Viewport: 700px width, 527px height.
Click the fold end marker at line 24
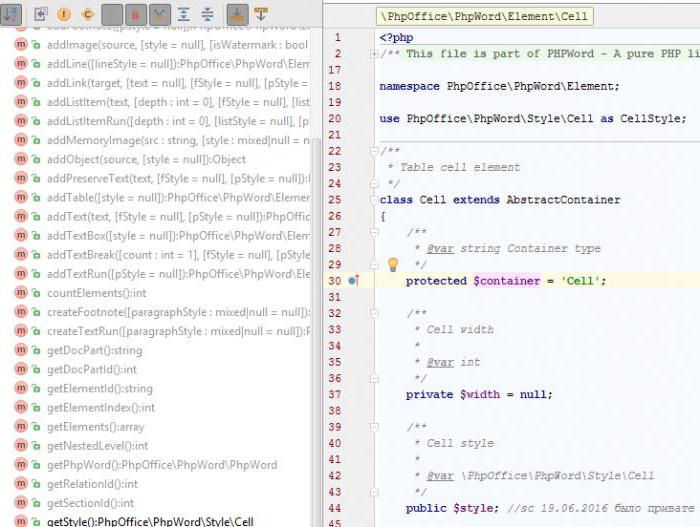click(374, 184)
